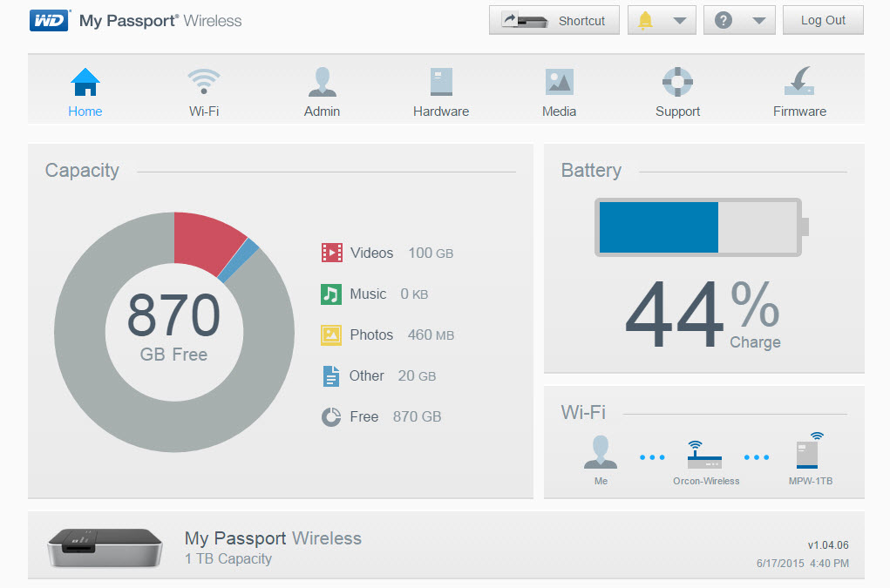Click the WD logo
This screenshot has width=890, height=588.
click(x=50, y=20)
